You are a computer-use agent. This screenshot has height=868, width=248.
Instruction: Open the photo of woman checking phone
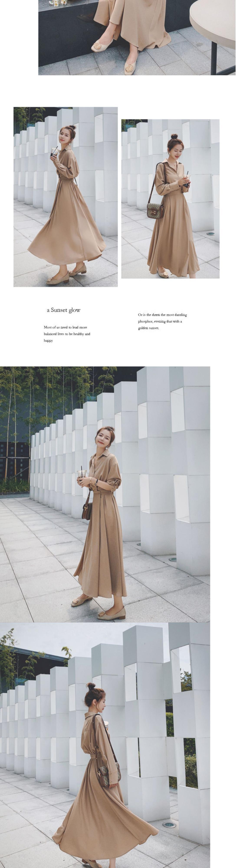coord(170,199)
